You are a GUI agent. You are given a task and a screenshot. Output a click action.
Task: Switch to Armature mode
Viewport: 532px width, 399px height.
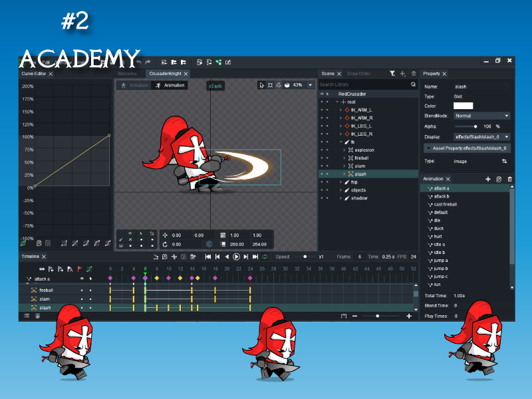pyautogui.click(x=135, y=85)
